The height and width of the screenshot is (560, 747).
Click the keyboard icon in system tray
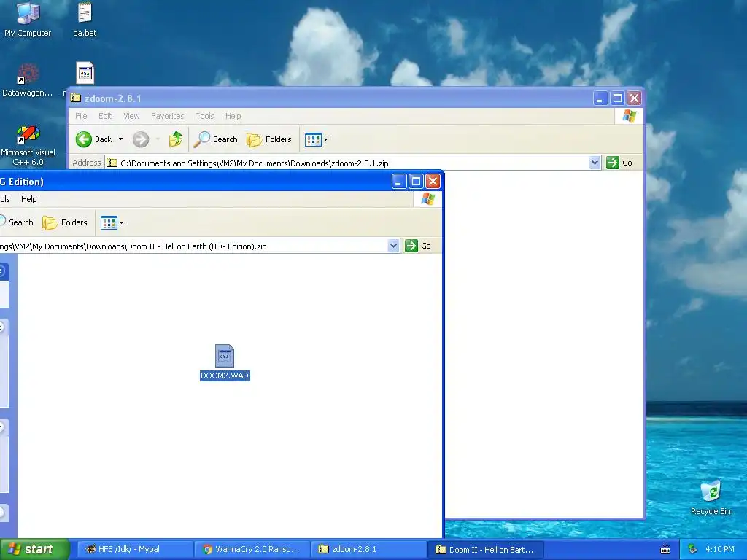665,550
